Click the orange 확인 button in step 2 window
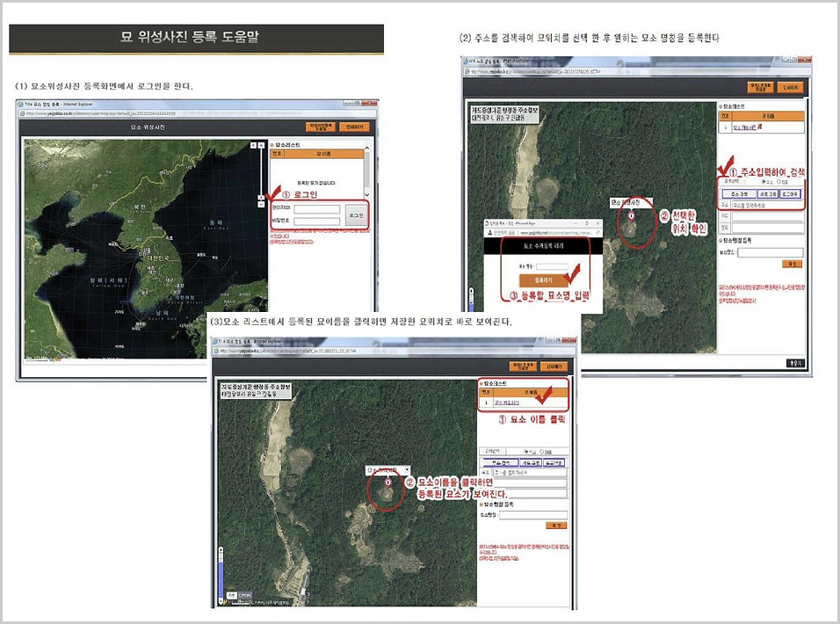The width and height of the screenshot is (840, 624). pos(793,264)
